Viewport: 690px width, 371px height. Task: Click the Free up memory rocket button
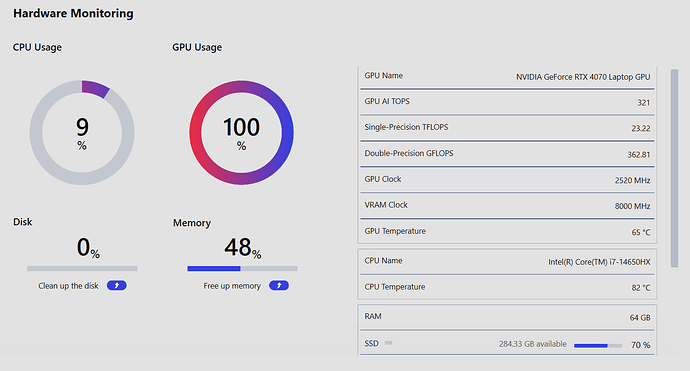(x=279, y=286)
